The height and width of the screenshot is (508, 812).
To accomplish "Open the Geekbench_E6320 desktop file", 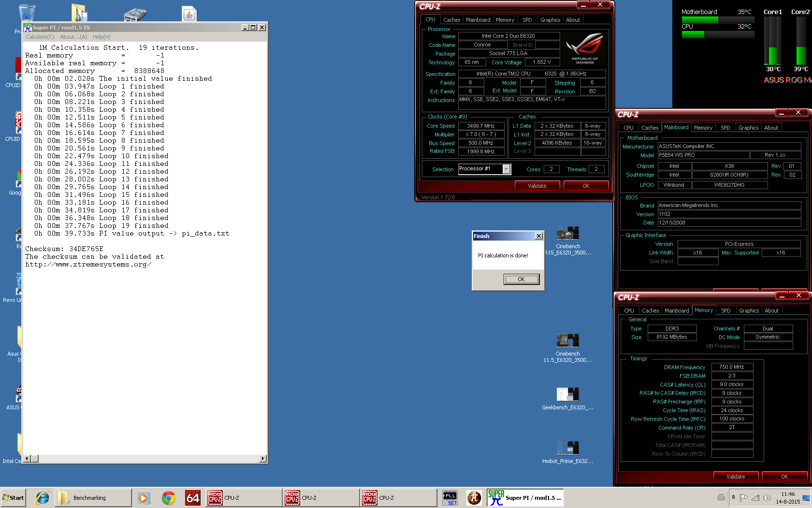I will point(567,399).
